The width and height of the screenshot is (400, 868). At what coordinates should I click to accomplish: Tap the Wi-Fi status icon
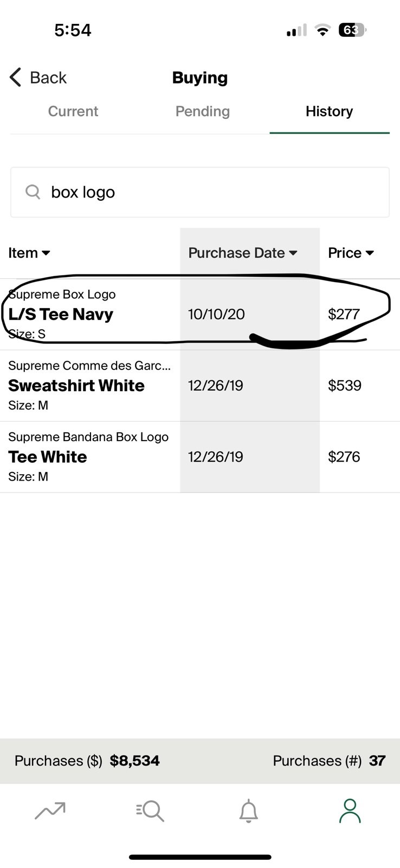322,31
